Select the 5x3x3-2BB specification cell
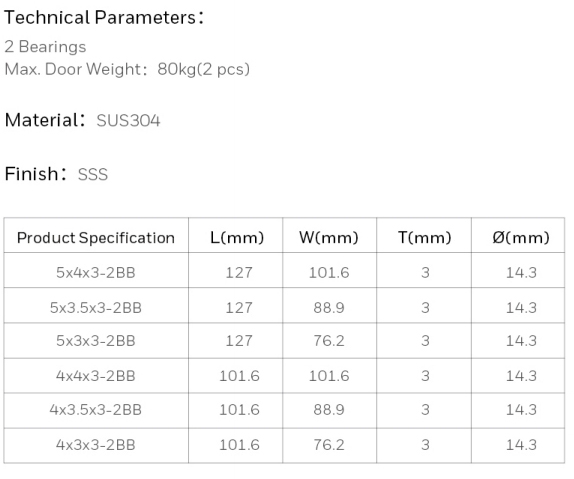The width and height of the screenshot is (574, 479). click(x=96, y=341)
